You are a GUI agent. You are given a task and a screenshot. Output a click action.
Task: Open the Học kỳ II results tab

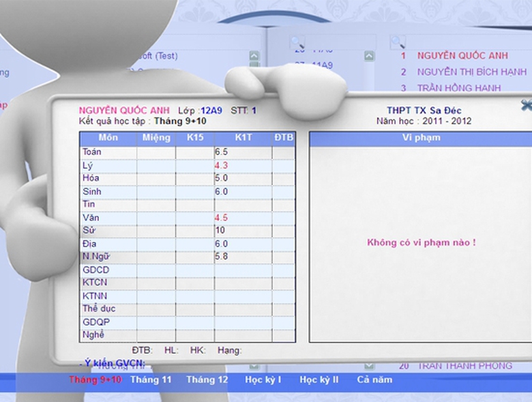click(319, 380)
